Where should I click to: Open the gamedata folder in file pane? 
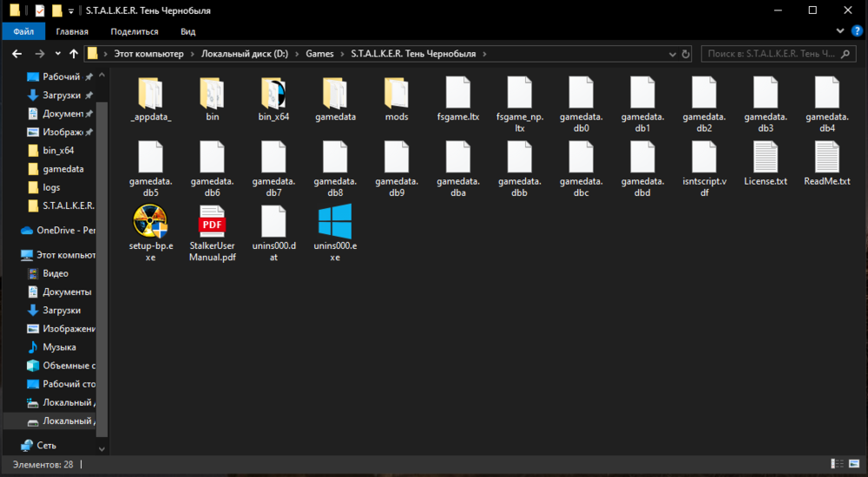(x=335, y=93)
